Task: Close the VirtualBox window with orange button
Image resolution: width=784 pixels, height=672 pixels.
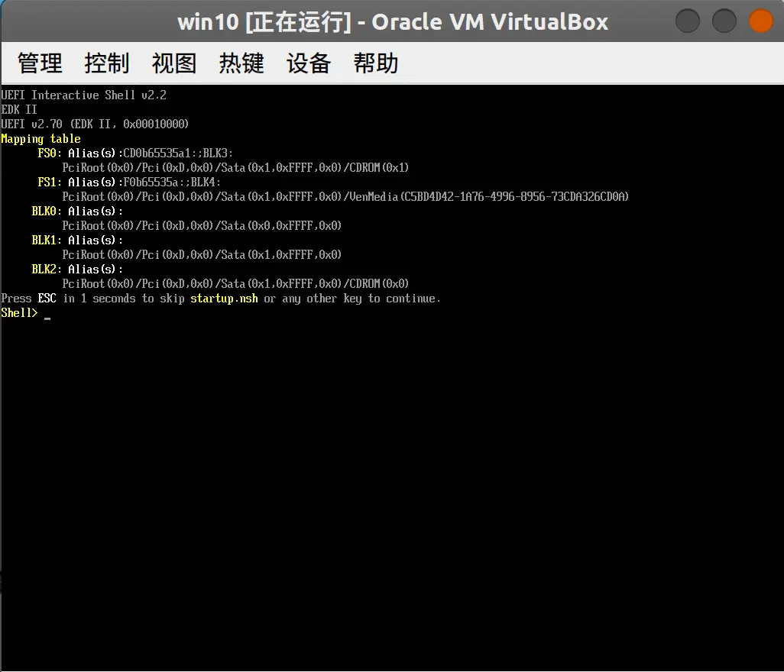Action: (760, 21)
